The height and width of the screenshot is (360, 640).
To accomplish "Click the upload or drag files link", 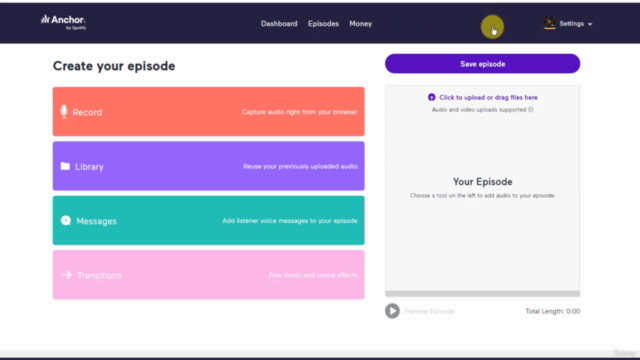I will click(488, 98).
